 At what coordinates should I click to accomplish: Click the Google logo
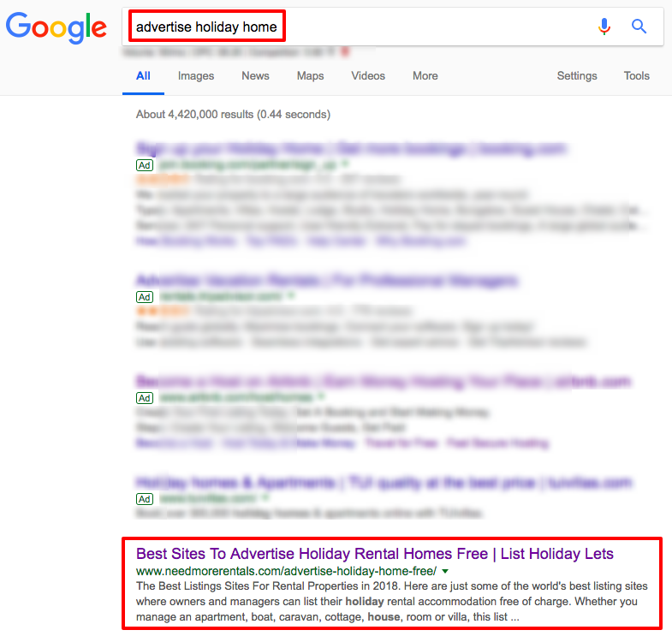click(x=56, y=27)
